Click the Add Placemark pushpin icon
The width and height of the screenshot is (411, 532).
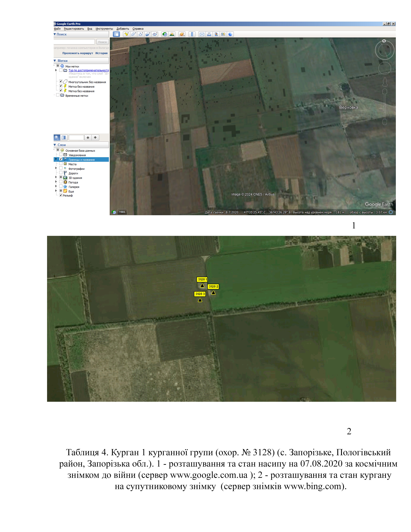point(126,34)
